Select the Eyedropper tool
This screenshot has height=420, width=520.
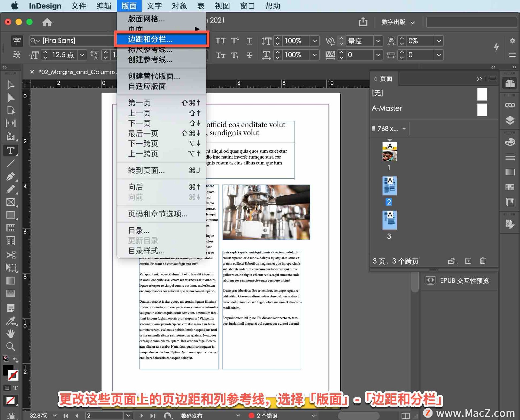[11, 321]
